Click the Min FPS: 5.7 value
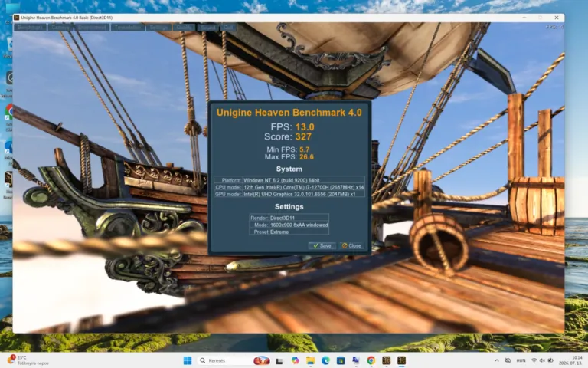This screenshot has width=588, height=368. point(288,149)
